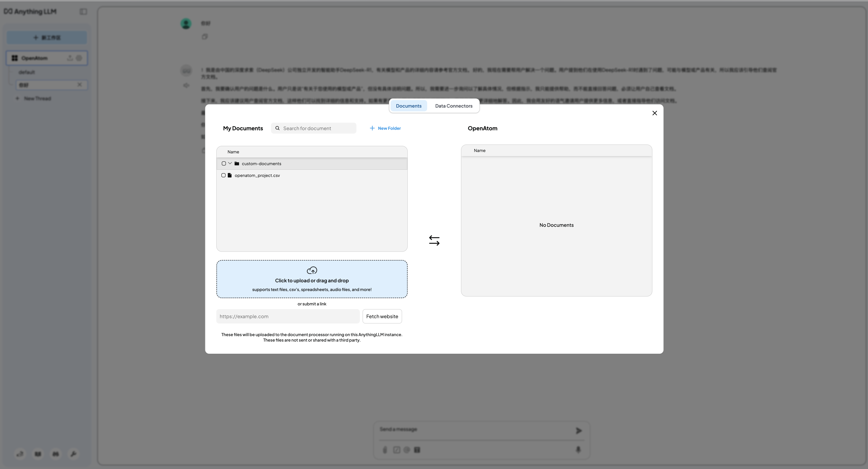Click the cloud upload icon
Image resolution: width=868 pixels, height=469 pixels.
tap(312, 270)
